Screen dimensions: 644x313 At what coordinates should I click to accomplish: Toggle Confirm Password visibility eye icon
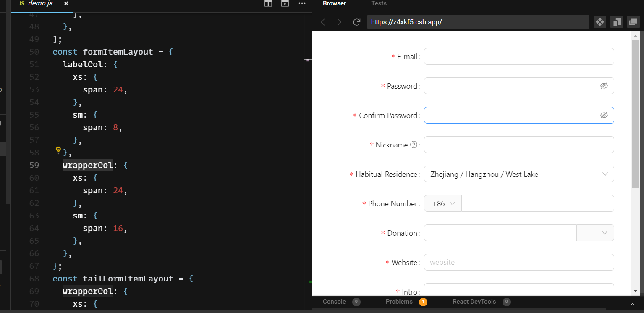tap(604, 115)
